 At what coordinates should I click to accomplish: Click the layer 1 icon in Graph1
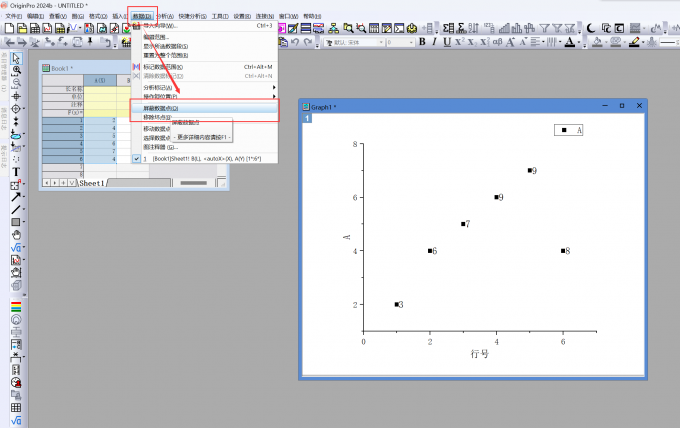307,118
